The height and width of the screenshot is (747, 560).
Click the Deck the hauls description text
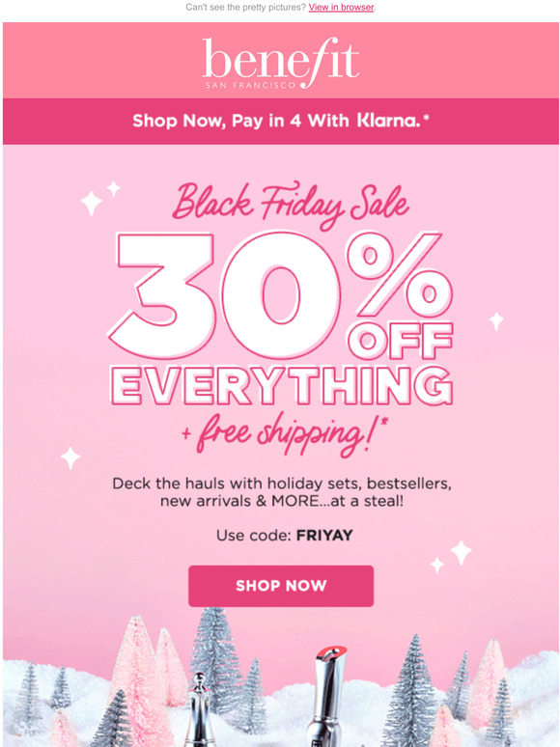point(282,492)
